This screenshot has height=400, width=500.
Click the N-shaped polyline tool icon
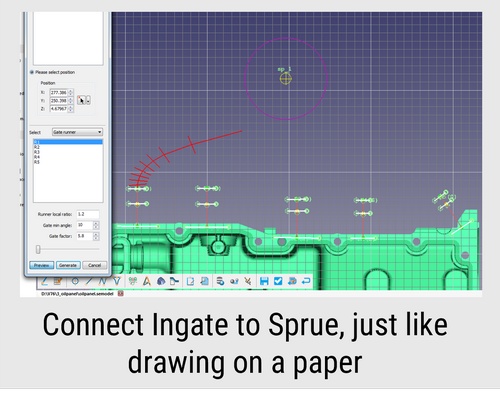[x=103, y=281]
